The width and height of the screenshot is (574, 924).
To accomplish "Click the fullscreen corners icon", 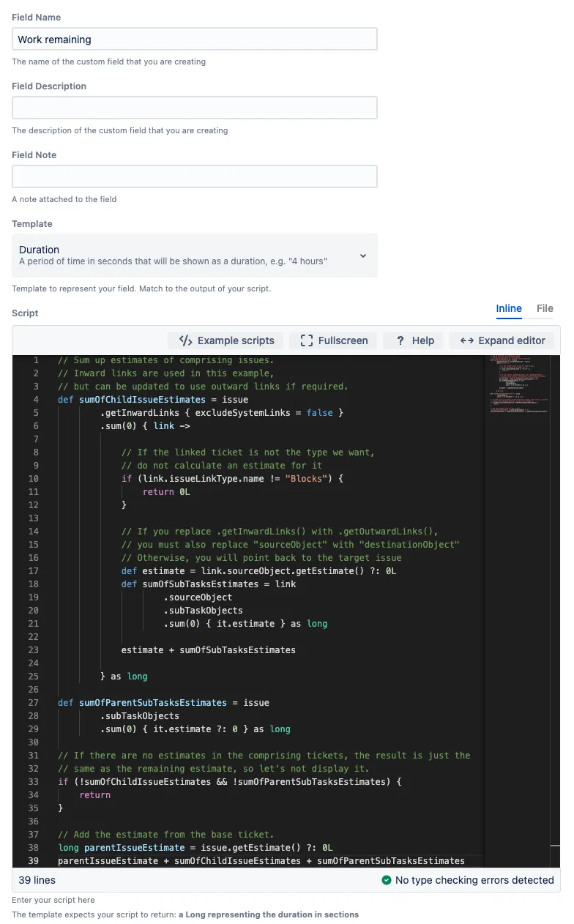I will tap(307, 340).
